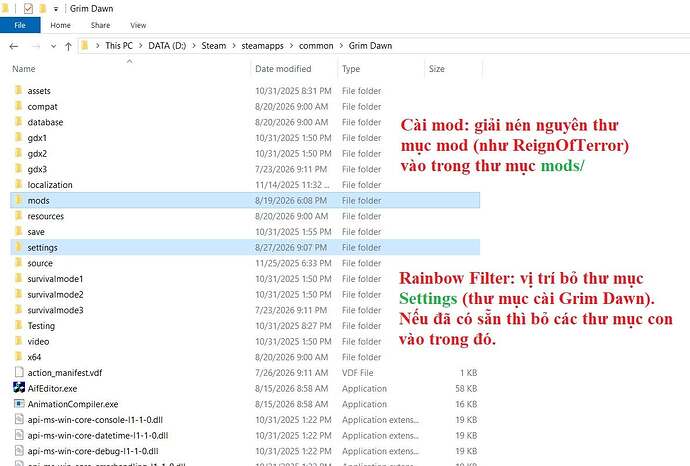Click the api-ms-win-core-datetime-l1-1-0.dll file icon

[x=19, y=435]
